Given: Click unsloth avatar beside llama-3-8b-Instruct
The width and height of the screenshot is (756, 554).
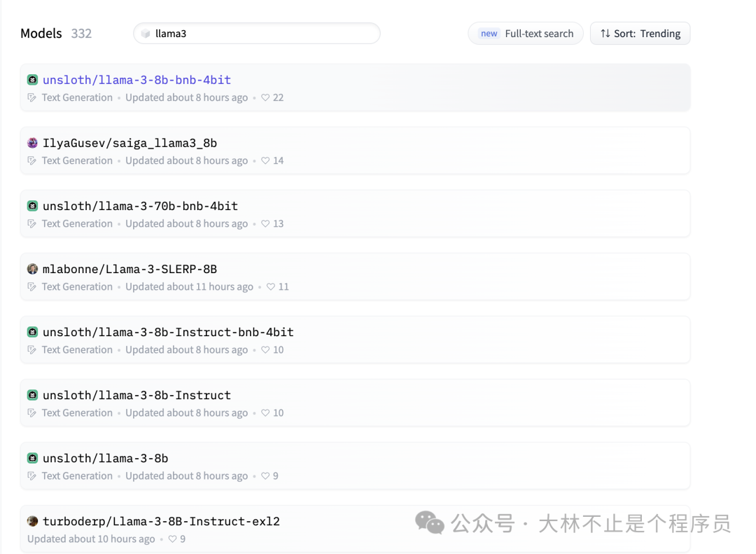Looking at the screenshot, I should click(32, 395).
